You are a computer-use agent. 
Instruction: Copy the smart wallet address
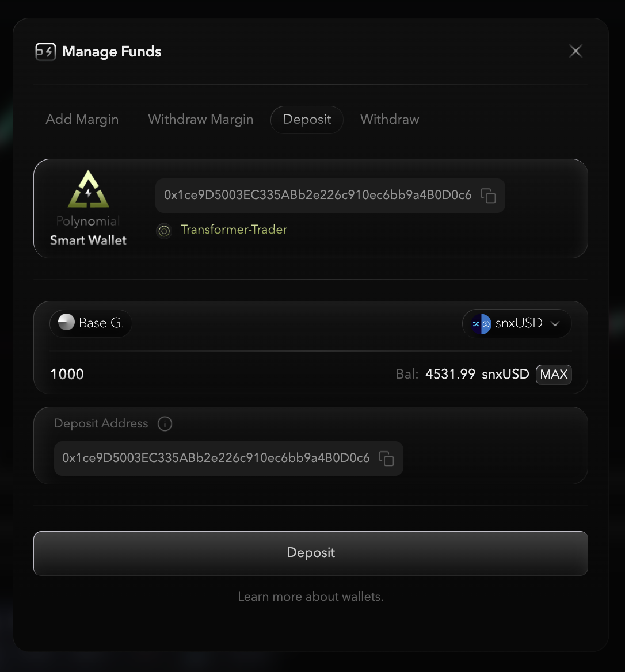(488, 196)
